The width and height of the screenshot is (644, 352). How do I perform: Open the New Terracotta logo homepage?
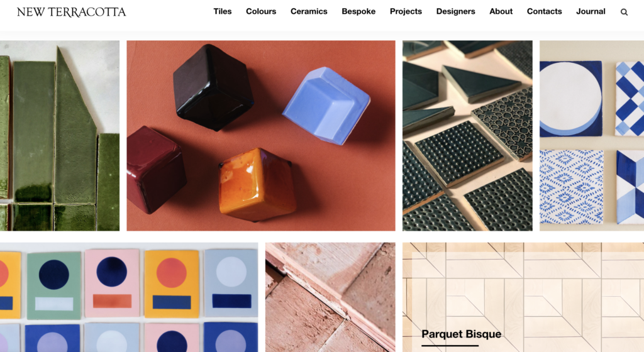point(72,12)
